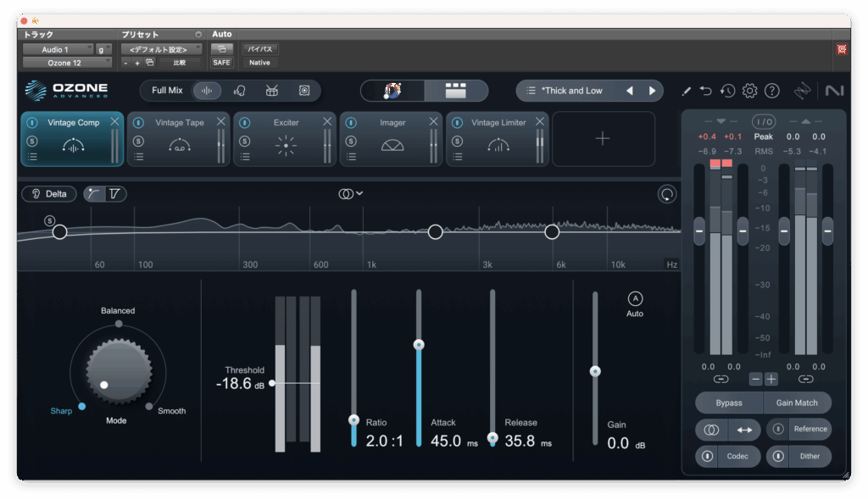Select the next preset arrow
This screenshot has width=868, height=500.
point(652,91)
